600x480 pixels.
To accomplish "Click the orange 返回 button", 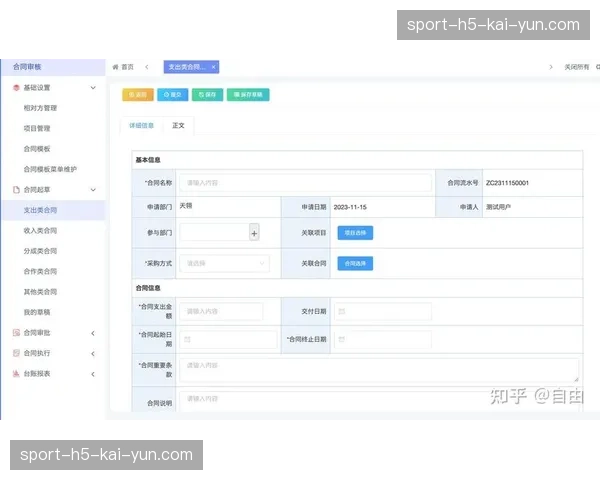I will (138, 95).
